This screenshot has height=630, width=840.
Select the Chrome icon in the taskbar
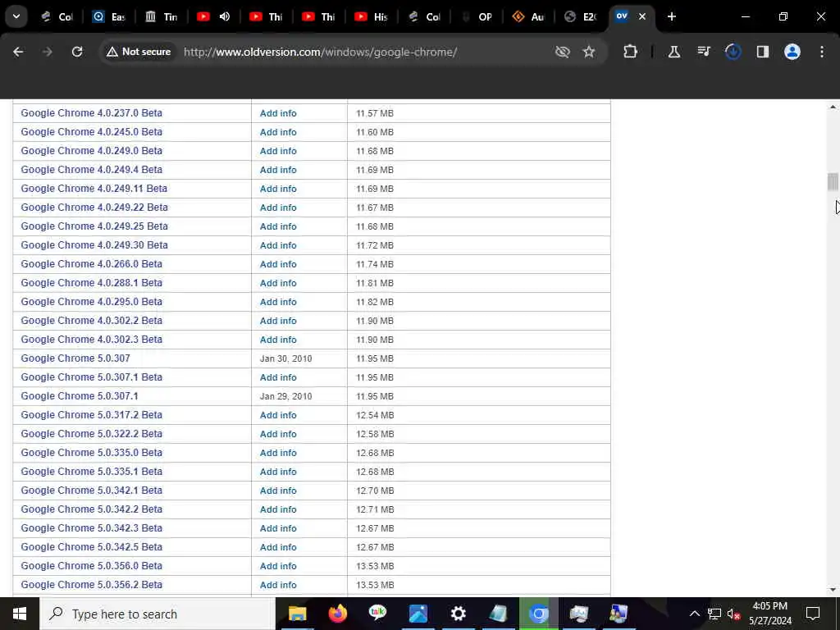pos(538,614)
